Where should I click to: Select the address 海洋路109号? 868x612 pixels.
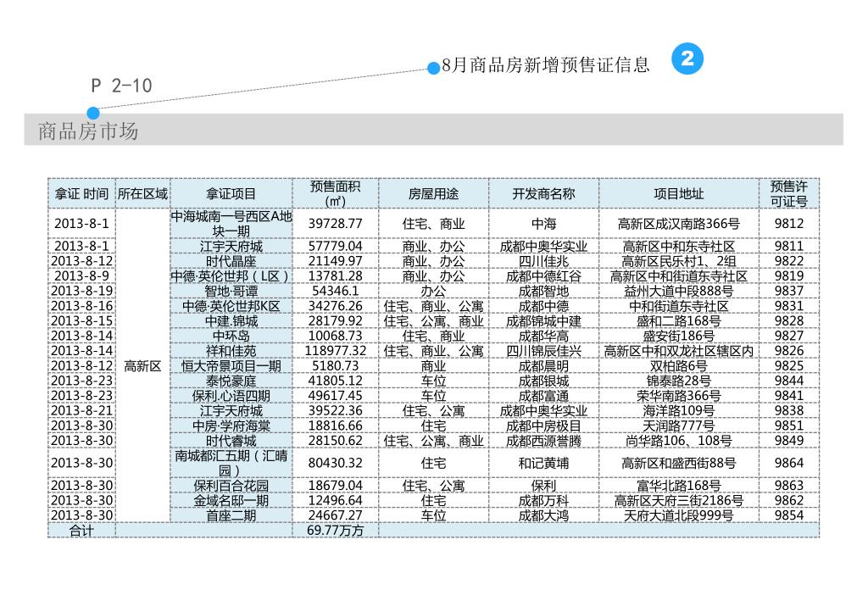coord(679,410)
